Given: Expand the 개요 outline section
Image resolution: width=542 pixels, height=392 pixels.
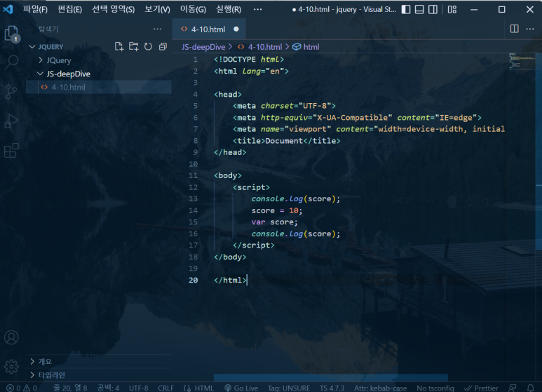Looking at the screenshot, I should click(x=32, y=362).
